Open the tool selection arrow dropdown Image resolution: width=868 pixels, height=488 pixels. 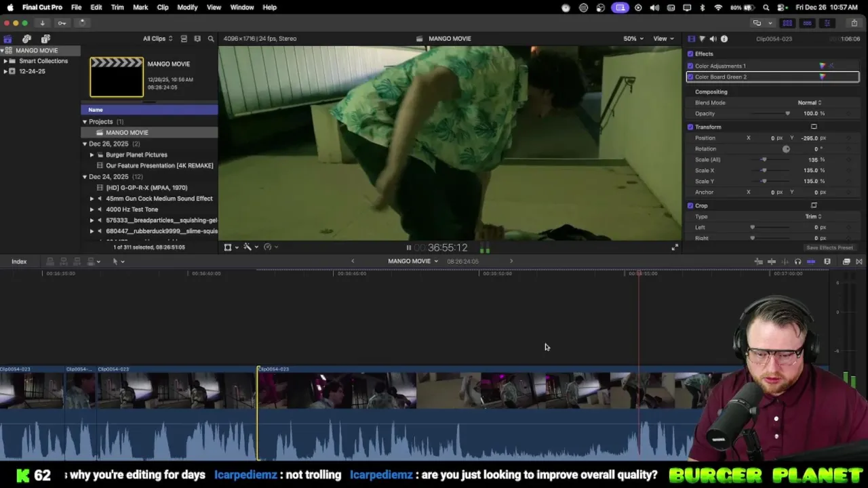click(118, 262)
